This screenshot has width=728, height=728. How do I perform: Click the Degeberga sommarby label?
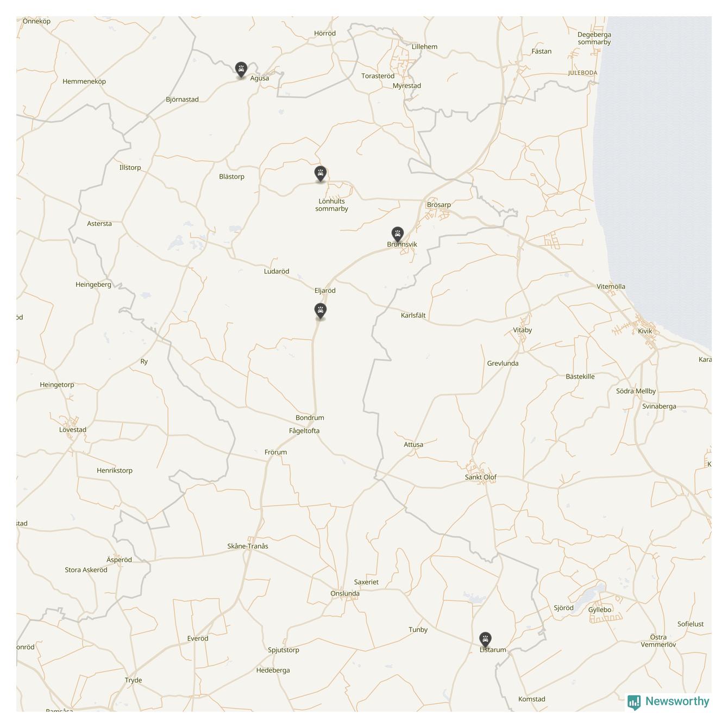(x=594, y=38)
